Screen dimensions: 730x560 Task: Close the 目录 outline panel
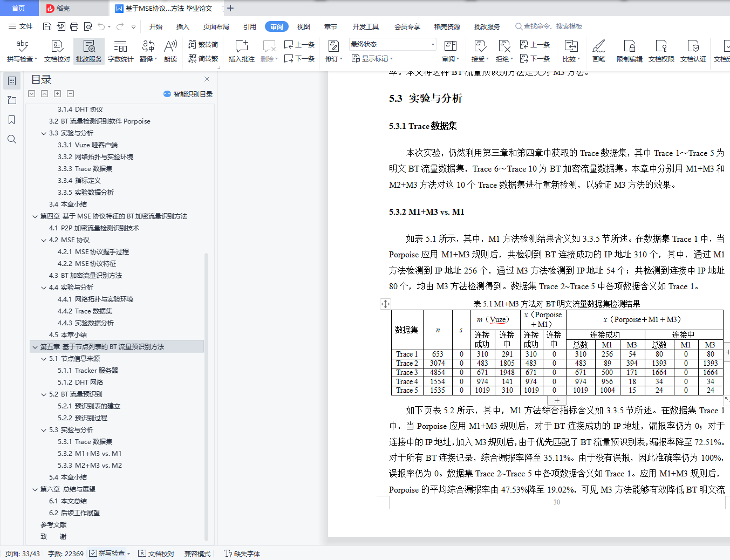[207, 79]
